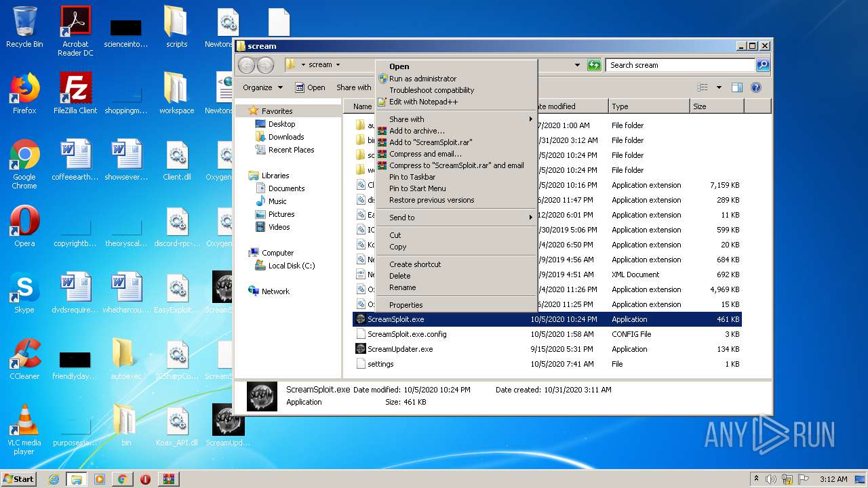Image resolution: width=868 pixels, height=488 pixels.
Task: Open the bin folder on desktop
Action: tap(126, 426)
